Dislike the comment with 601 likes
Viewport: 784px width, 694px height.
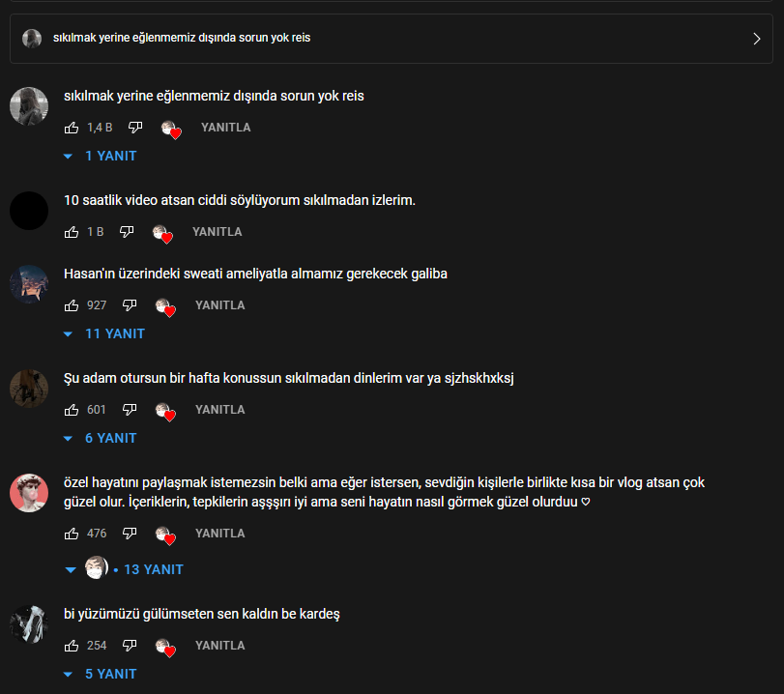tap(130, 410)
